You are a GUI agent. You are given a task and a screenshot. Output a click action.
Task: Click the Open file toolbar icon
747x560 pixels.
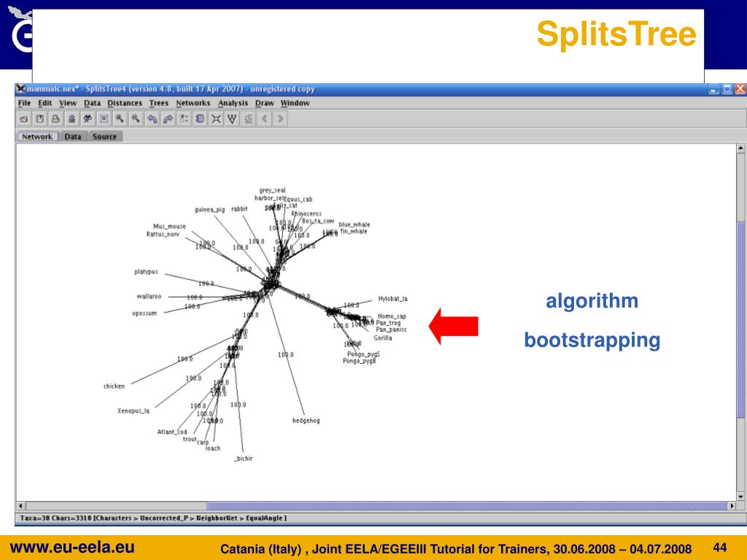coord(24,119)
